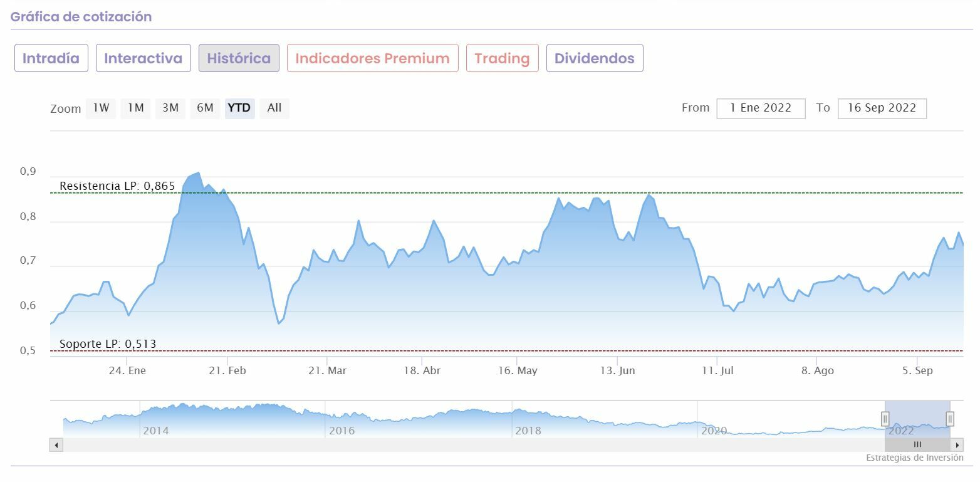Set zoom range to 1M
This screenshot has height=482, width=980.
click(135, 108)
